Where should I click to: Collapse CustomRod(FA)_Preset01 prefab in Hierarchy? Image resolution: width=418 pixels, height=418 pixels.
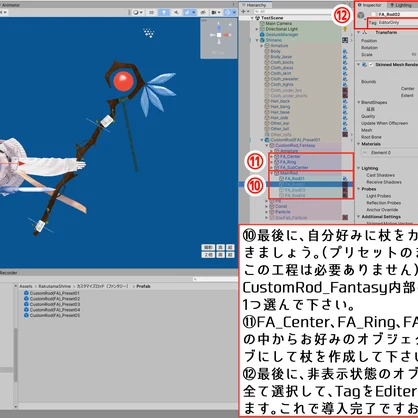(x=262, y=140)
